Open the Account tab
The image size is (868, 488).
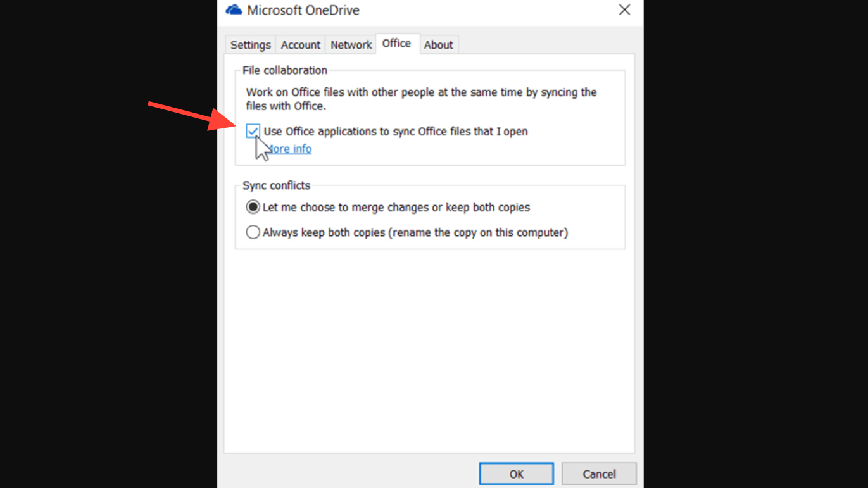pos(301,45)
